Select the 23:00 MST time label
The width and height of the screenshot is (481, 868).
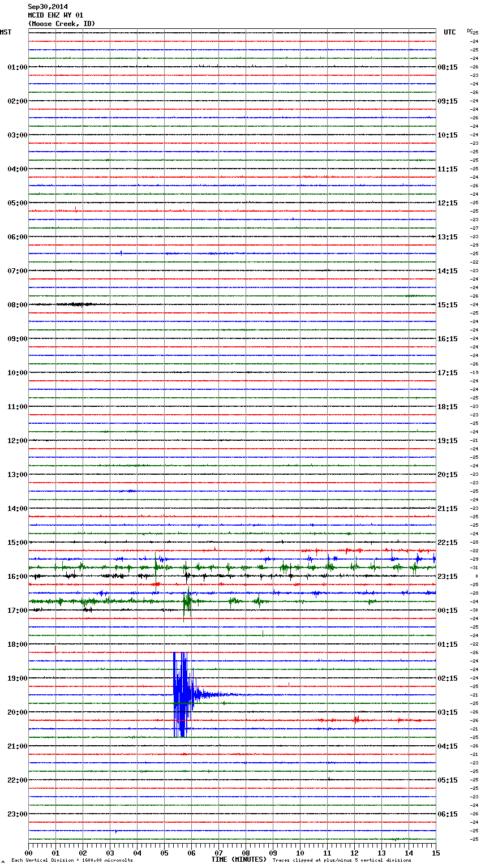tap(18, 814)
